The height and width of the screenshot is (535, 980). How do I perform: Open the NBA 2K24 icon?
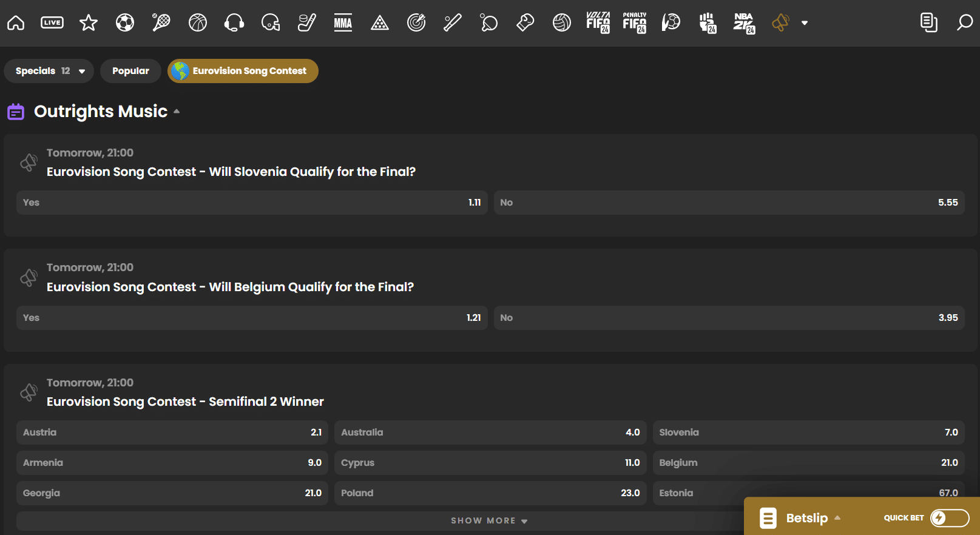pyautogui.click(x=744, y=23)
